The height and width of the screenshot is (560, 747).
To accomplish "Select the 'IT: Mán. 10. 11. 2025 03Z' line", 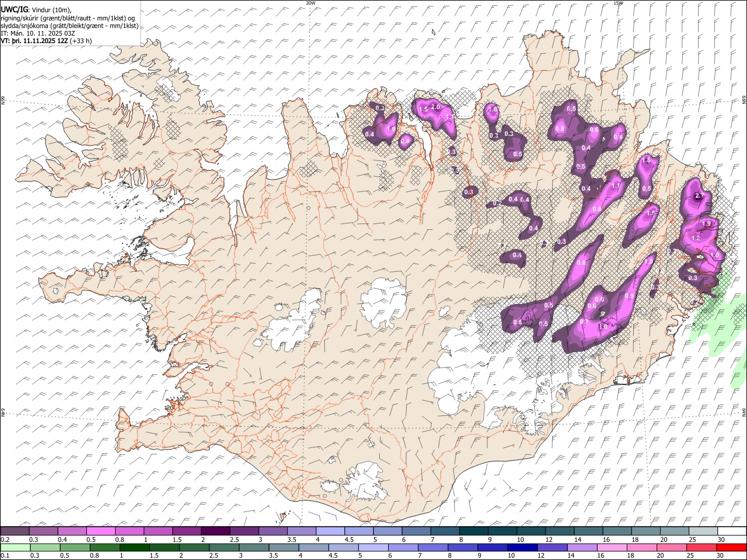I will [x=38, y=33].
